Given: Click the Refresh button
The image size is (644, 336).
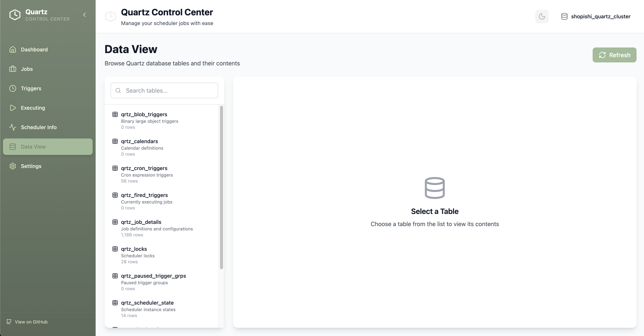Looking at the screenshot, I should click(614, 55).
